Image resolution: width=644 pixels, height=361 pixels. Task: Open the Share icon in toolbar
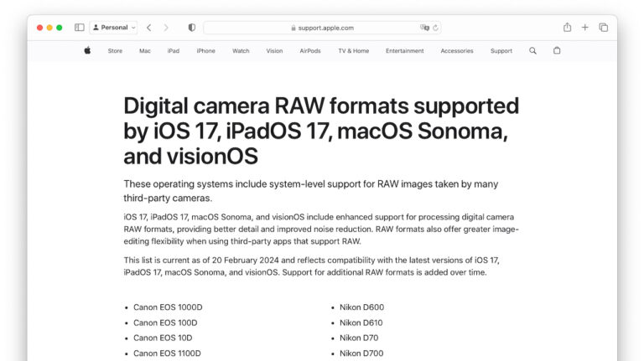tap(567, 27)
